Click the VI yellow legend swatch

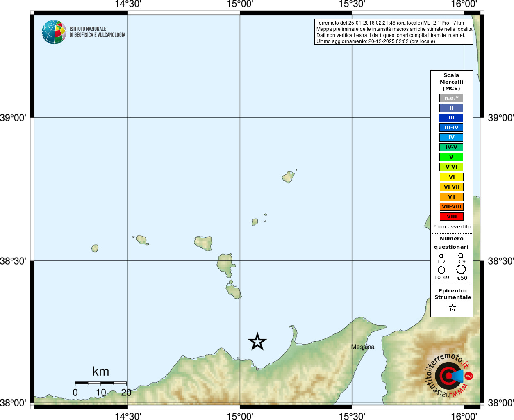tap(451, 177)
